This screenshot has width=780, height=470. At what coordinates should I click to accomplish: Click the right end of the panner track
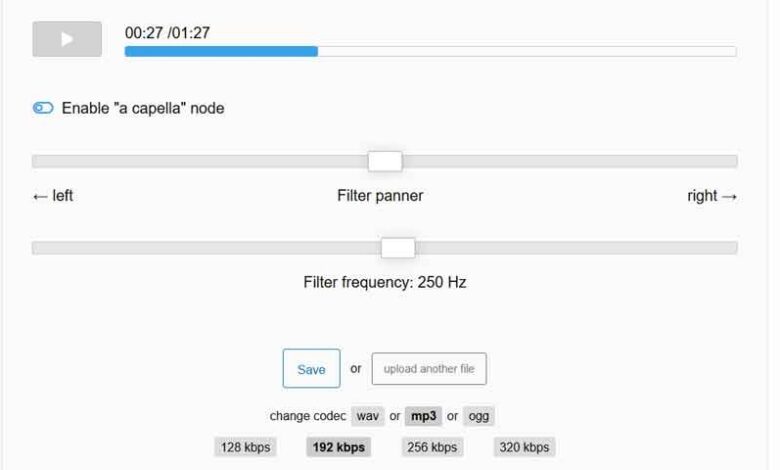pyautogui.click(x=730, y=161)
